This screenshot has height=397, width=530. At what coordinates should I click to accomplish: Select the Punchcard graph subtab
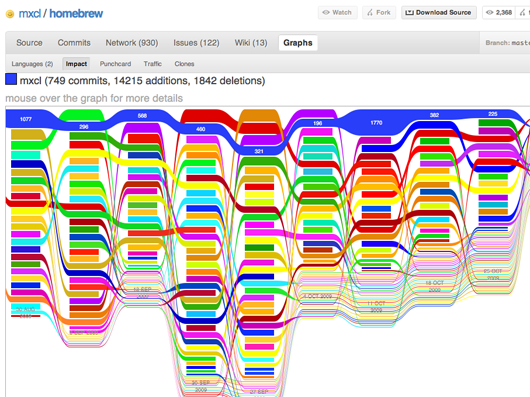(x=115, y=64)
